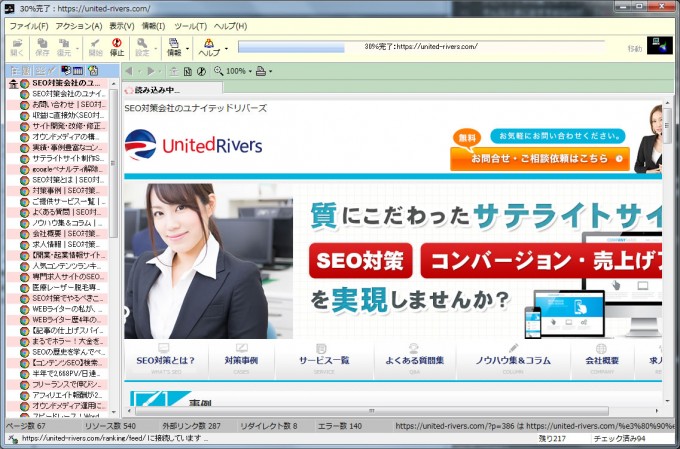
Task: Click the 会社概要 nav link
Action: coord(602,360)
